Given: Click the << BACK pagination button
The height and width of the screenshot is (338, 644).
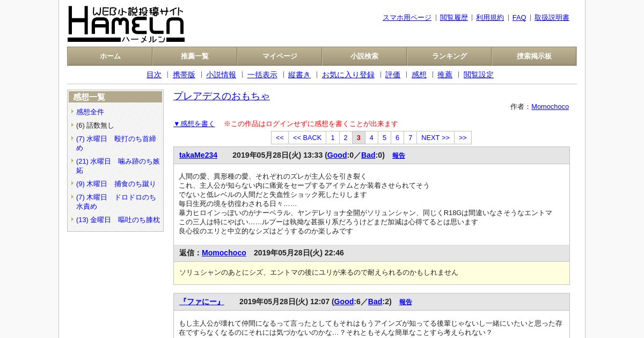Looking at the screenshot, I should (307, 138).
